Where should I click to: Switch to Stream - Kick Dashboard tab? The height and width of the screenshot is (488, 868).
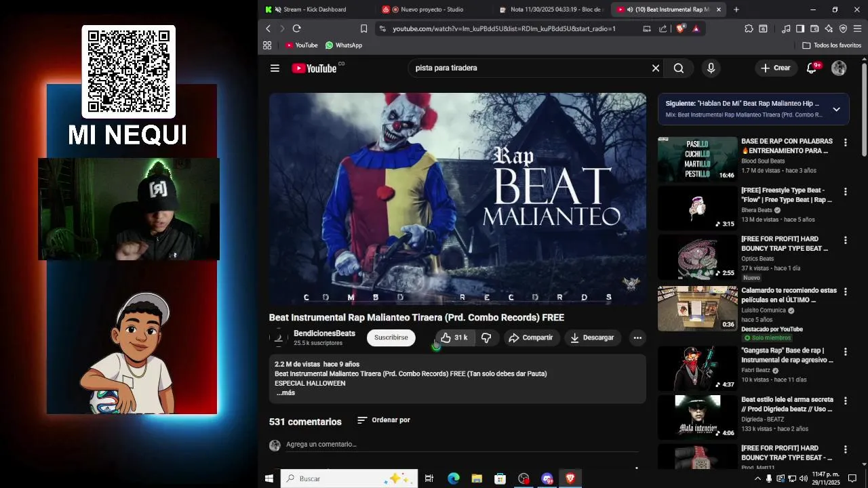point(315,9)
